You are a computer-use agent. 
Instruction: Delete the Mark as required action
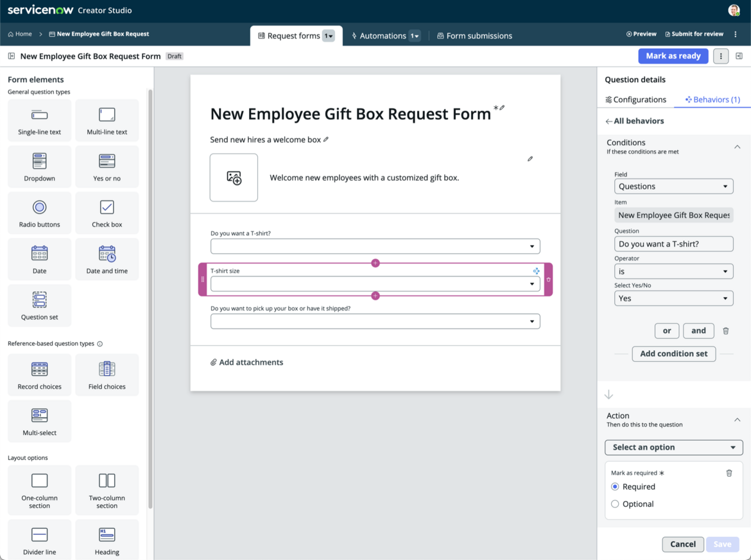pyautogui.click(x=729, y=473)
